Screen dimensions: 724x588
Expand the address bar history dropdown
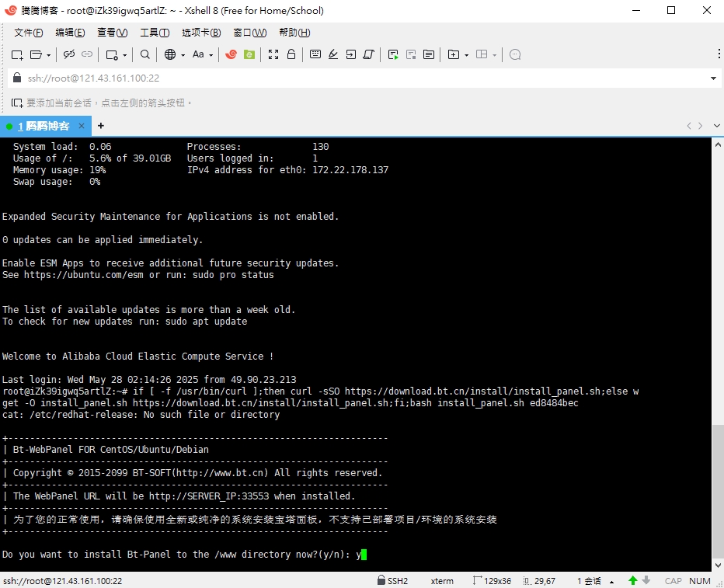[x=713, y=78]
